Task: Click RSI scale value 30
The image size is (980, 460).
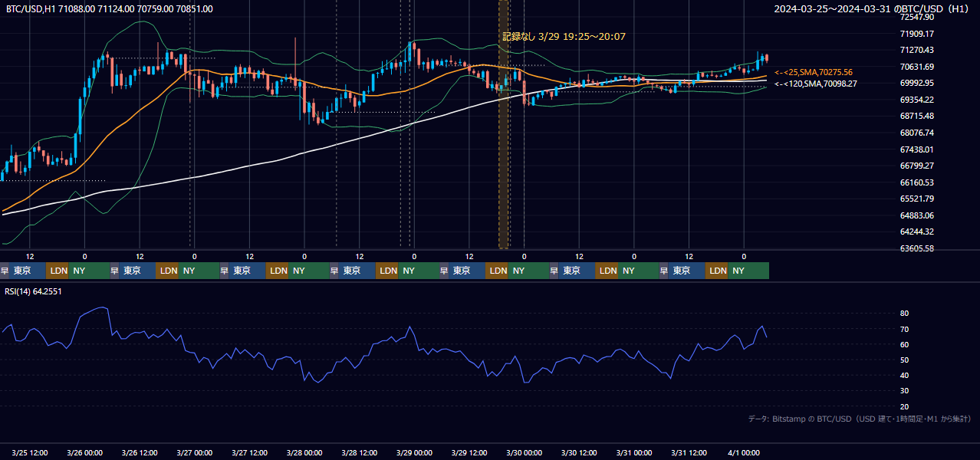Action: coord(905,391)
